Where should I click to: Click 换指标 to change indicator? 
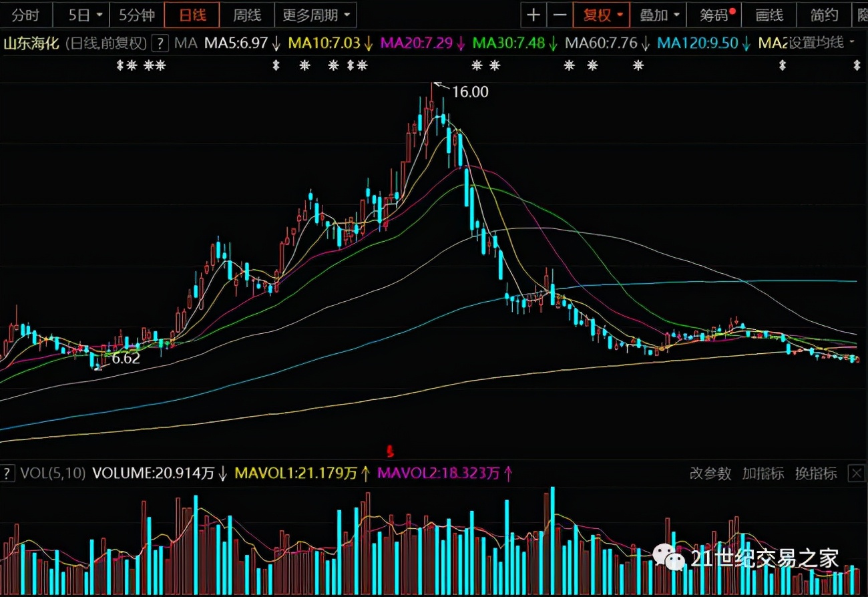815,473
